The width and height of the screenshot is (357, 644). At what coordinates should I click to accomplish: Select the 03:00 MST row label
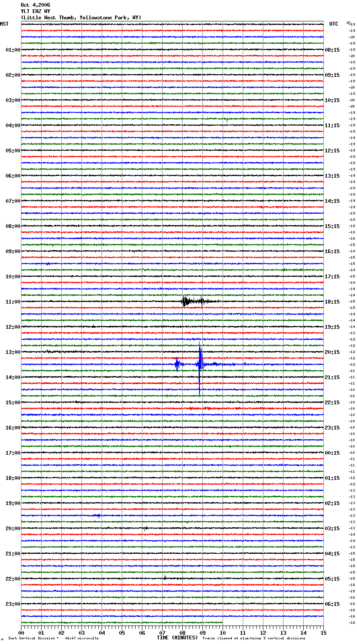(13, 100)
